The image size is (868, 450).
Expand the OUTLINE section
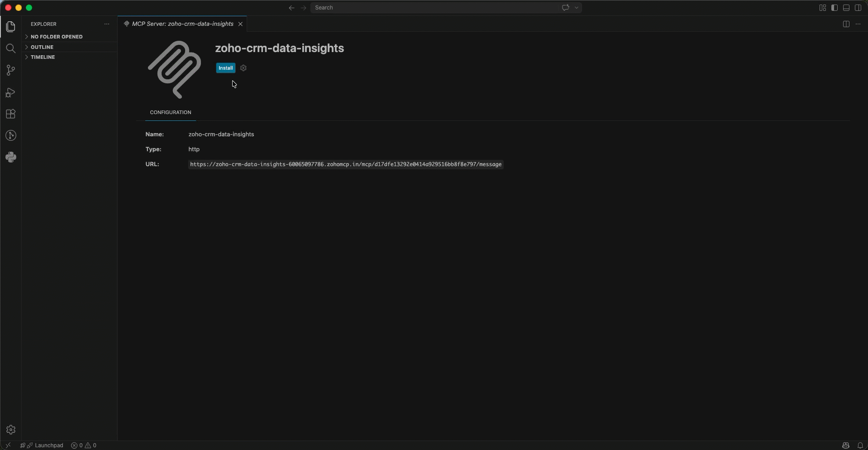[x=42, y=47]
